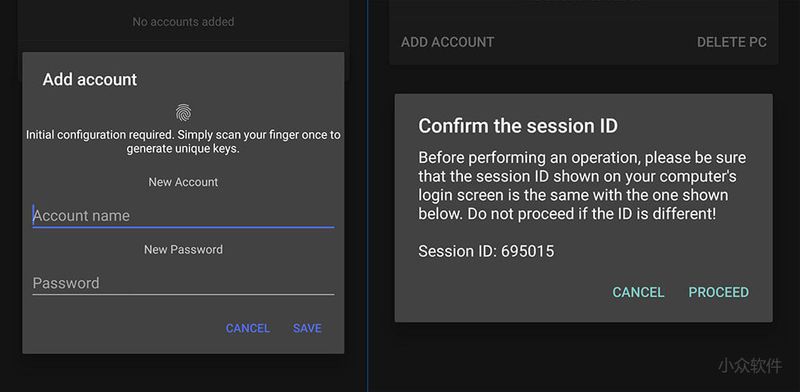800x392 pixels.
Task: Cancel the Add account dialog
Action: coord(247,328)
